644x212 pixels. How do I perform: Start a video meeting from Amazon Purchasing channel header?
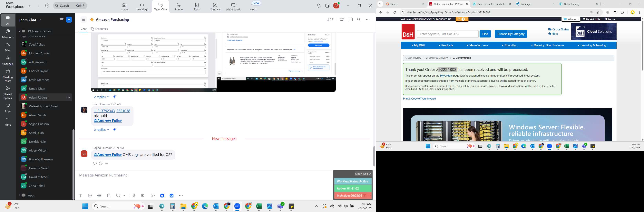[x=342, y=19]
